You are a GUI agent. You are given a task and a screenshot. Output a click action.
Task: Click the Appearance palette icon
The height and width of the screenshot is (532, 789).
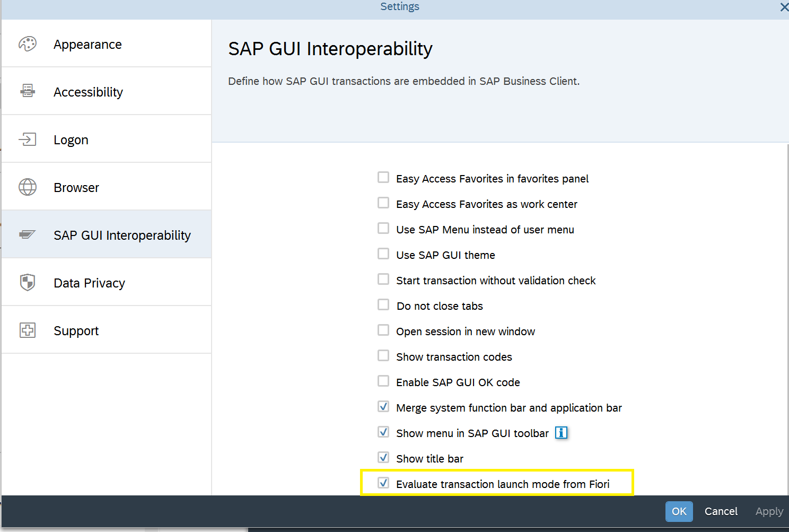28,44
